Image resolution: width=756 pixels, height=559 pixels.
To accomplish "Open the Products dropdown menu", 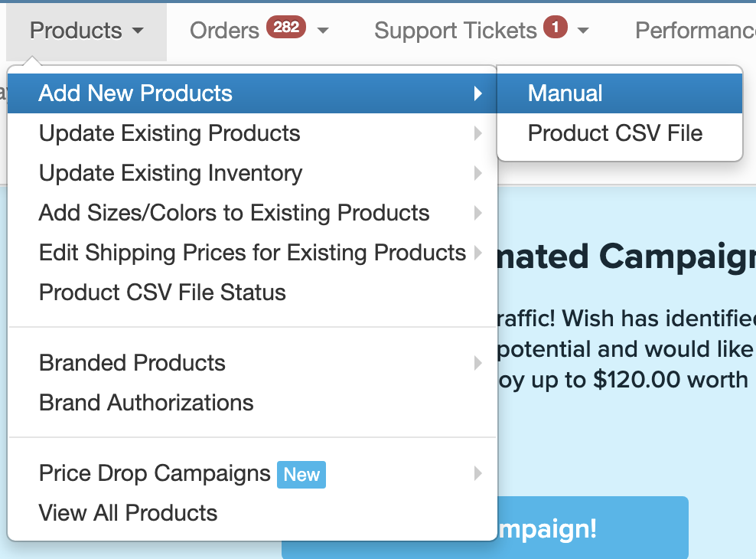I will point(86,31).
